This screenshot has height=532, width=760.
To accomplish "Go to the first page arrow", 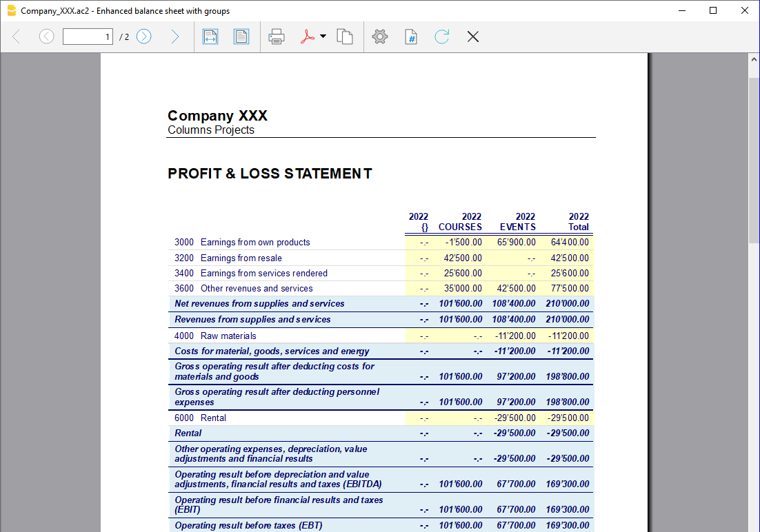I will [x=17, y=37].
